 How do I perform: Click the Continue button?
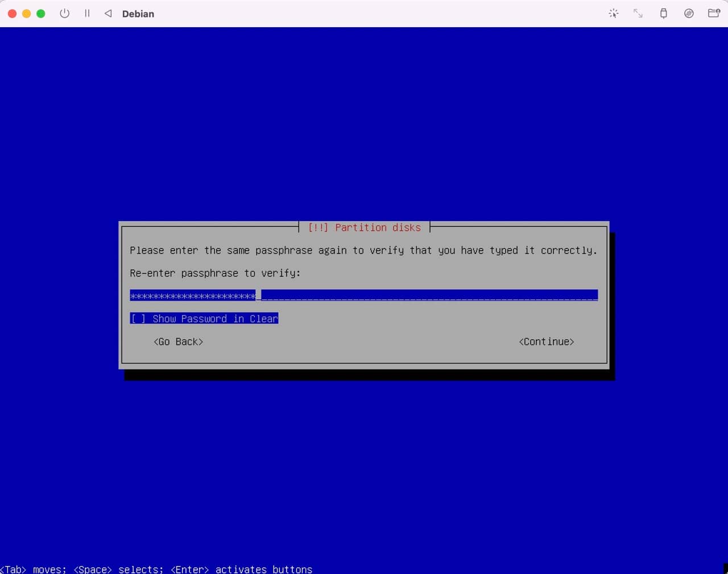point(547,342)
